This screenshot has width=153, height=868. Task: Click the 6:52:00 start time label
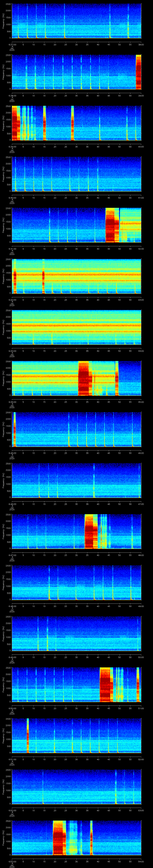click(x=12, y=810)
